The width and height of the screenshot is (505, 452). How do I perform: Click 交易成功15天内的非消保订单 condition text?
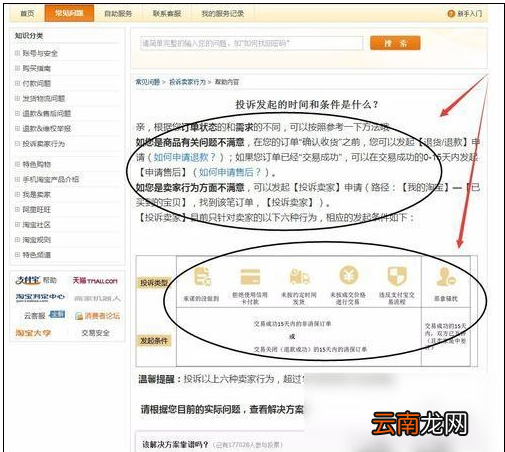(x=292, y=324)
